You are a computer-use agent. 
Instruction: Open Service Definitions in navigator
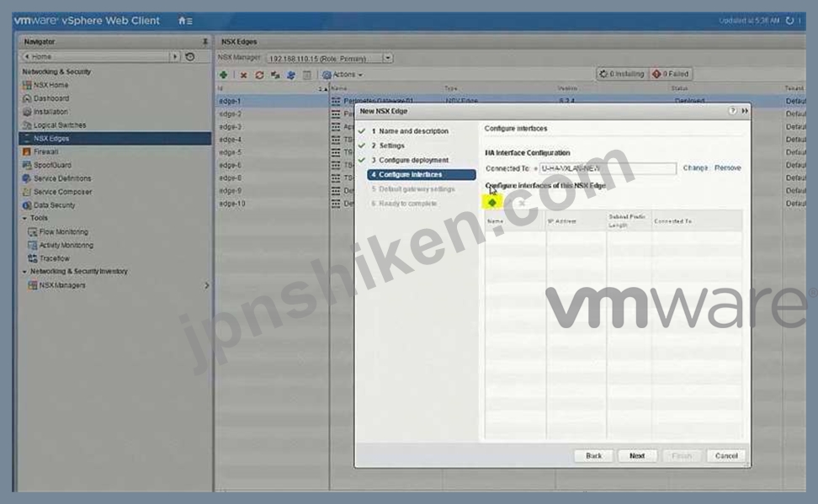click(x=57, y=178)
